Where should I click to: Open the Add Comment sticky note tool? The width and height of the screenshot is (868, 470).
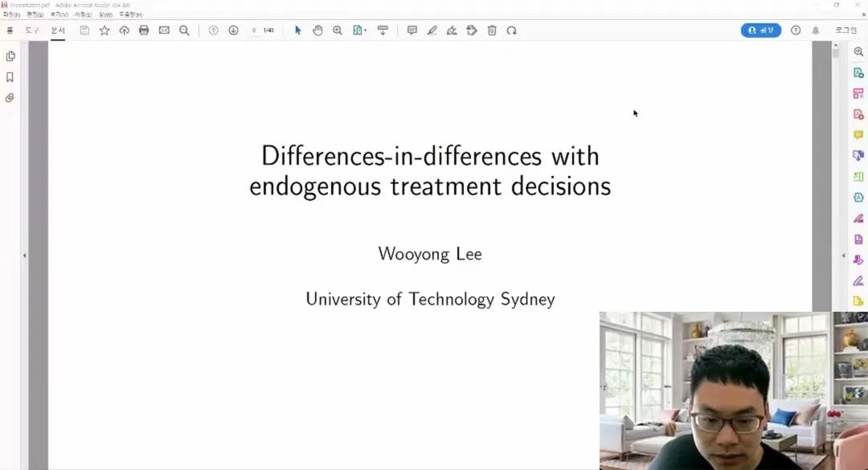412,31
